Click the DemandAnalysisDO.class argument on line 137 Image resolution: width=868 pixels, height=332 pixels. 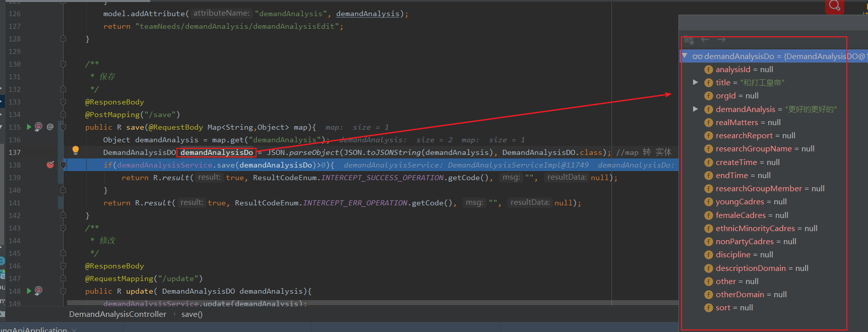(552, 152)
